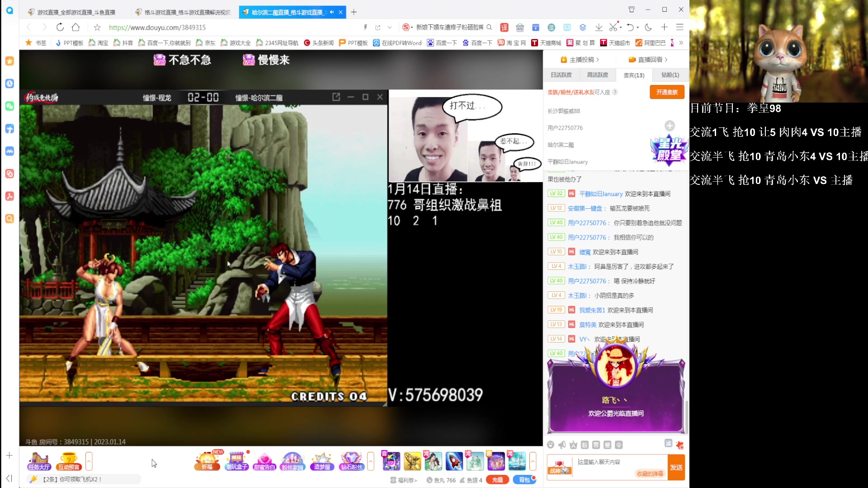Open the search engine selector dropdown

pos(408,28)
